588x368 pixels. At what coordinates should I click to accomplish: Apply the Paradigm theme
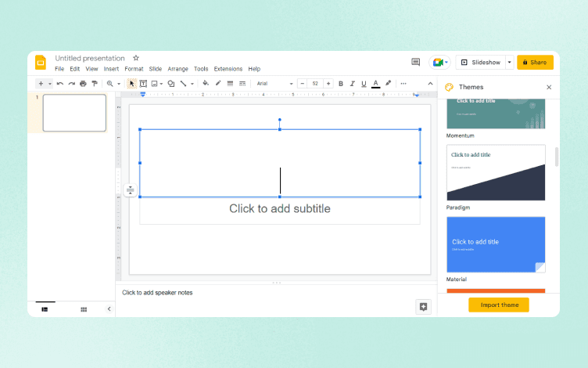[496, 173]
